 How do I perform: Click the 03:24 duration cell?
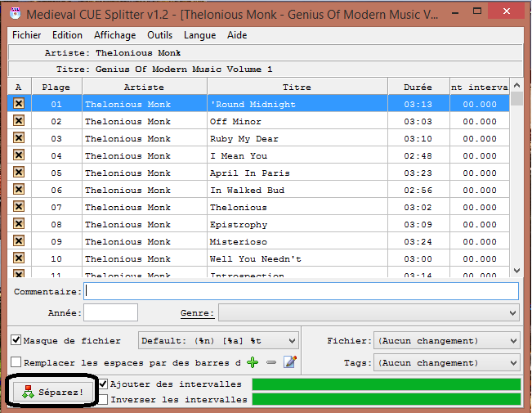point(418,241)
